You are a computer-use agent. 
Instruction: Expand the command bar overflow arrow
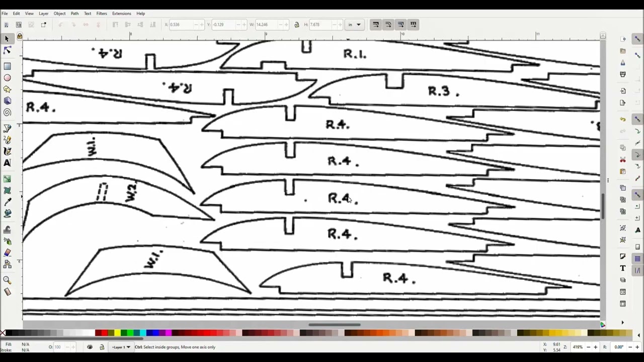click(622, 323)
